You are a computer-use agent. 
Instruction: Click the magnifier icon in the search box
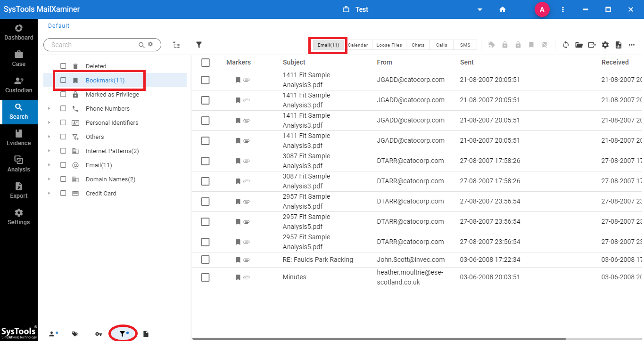141,45
